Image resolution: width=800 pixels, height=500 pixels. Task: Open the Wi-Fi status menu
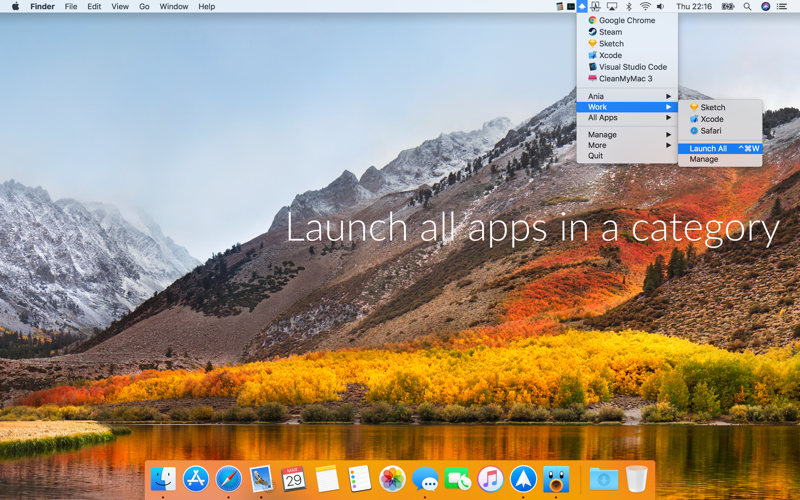[645, 6]
